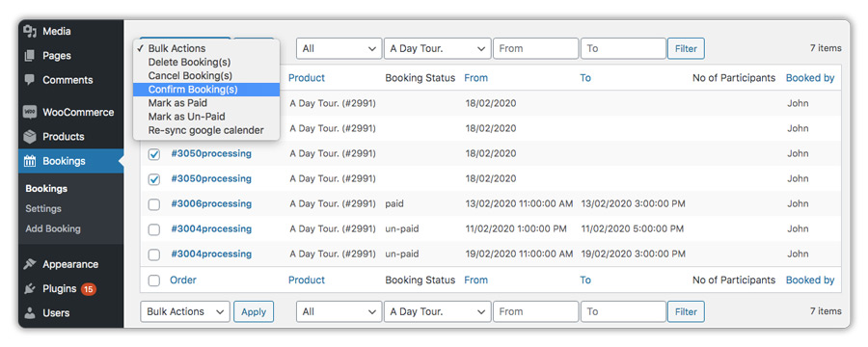
Task: Click the bottom To date field
Action: click(x=623, y=311)
